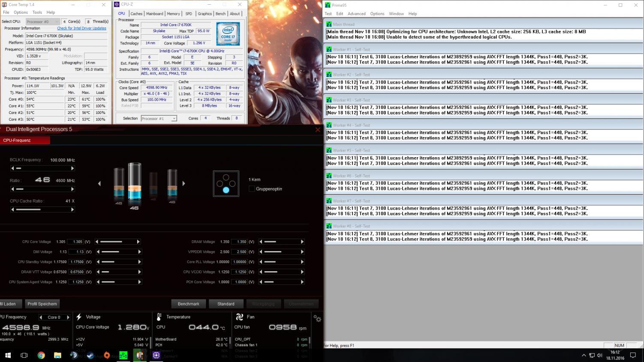Click the CPU System Agent Voltage slider track
Screen dimensions: 644x362
click(x=118, y=282)
